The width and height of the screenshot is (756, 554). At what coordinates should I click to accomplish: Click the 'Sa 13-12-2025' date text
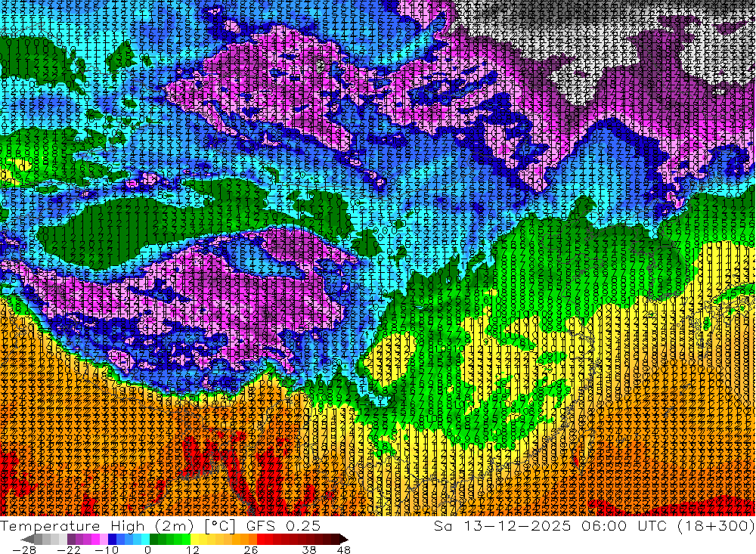pos(502,526)
